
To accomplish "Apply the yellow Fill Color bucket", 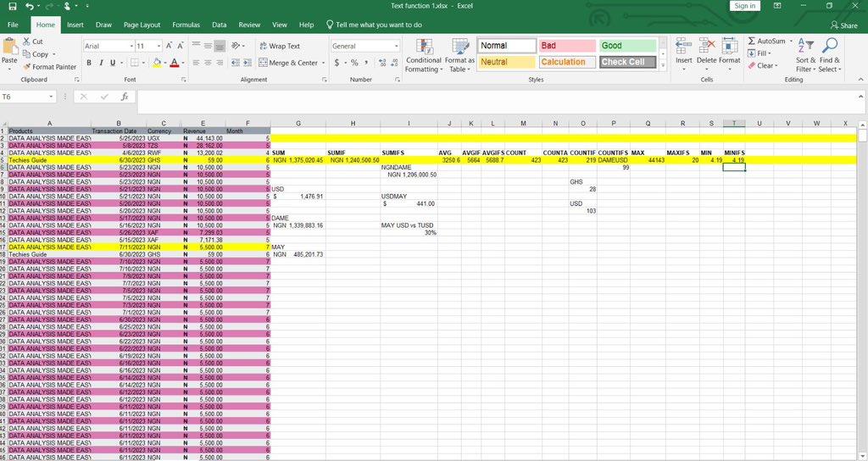I will (x=157, y=63).
